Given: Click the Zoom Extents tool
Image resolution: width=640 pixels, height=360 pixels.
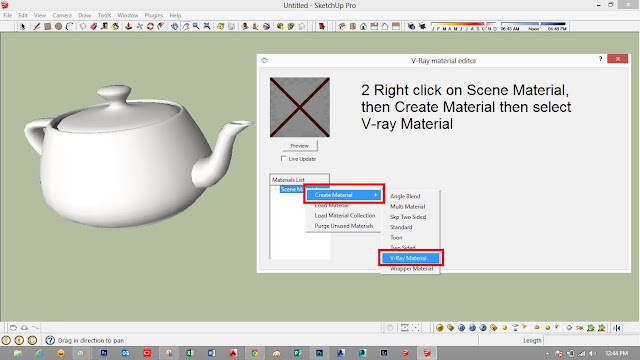Looking at the screenshot, I should point(207,27).
